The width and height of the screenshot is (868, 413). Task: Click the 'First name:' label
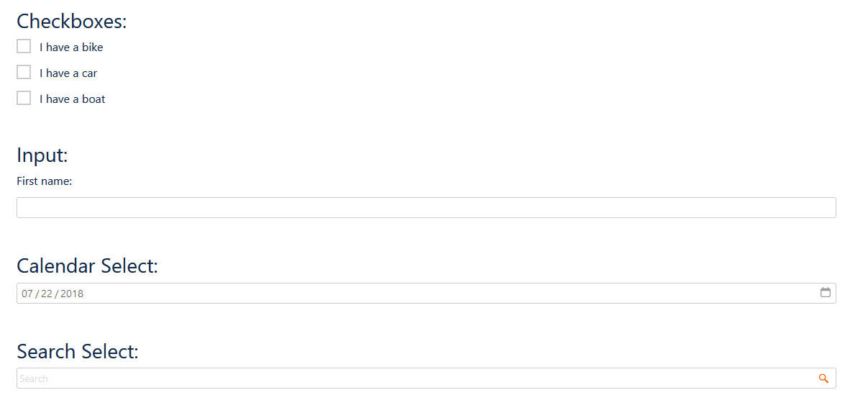click(44, 181)
